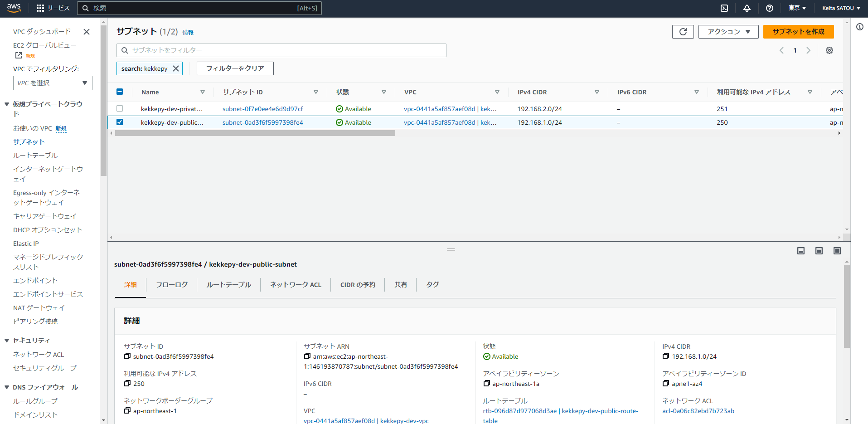
Task: Click the サブネットを作成 button
Action: point(799,32)
